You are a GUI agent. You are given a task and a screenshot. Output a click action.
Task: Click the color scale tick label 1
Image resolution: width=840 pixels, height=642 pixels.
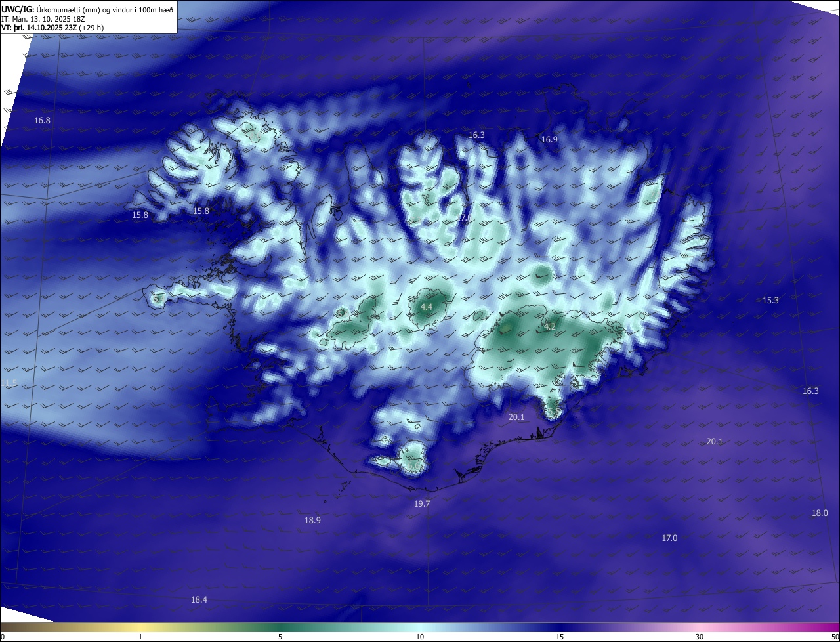[140, 637]
